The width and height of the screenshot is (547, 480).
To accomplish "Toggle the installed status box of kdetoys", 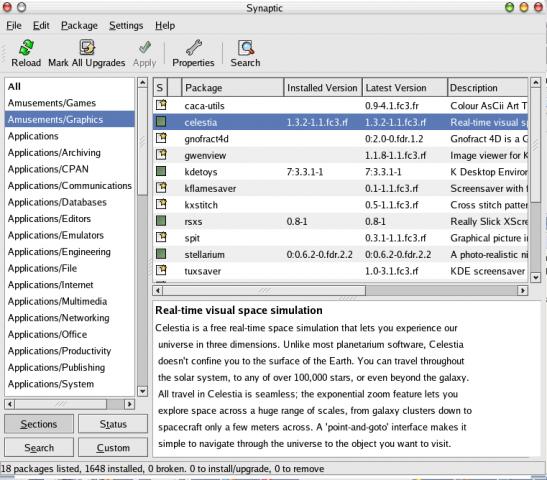I will (x=161, y=171).
